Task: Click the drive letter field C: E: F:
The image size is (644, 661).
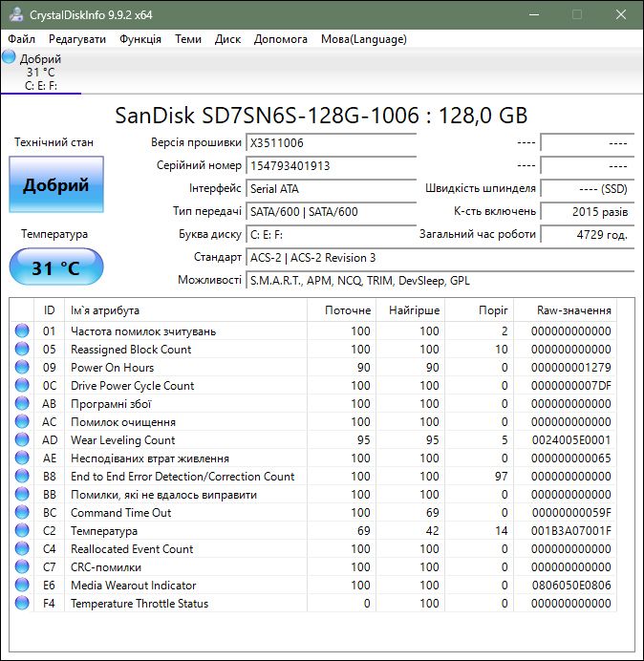Action: pos(331,234)
